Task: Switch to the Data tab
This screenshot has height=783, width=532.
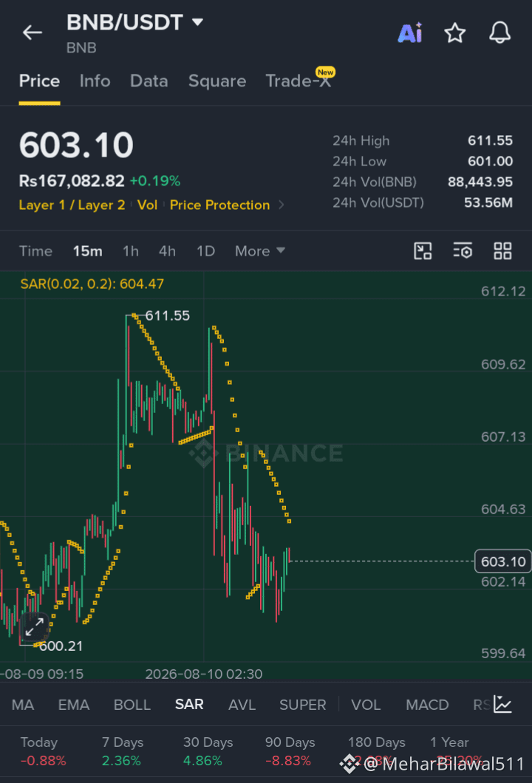Action: (x=149, y=81)
